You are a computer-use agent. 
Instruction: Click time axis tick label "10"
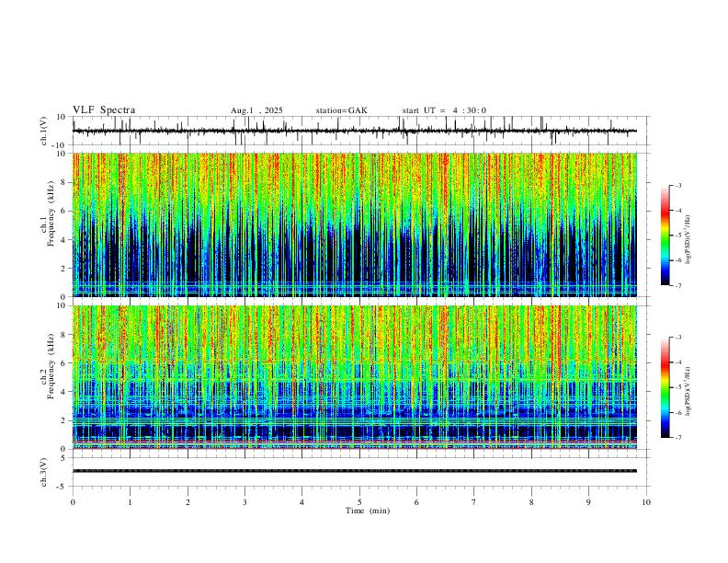click(x=646, y=502)
